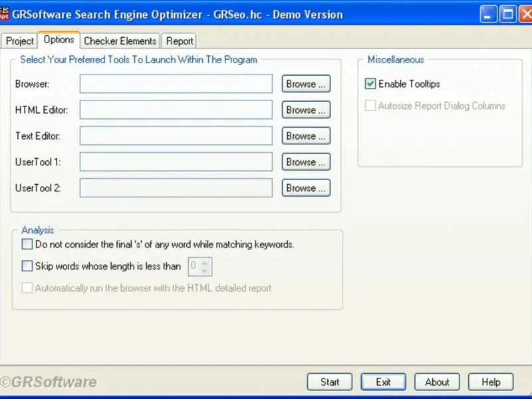Click the Start button
The width and height of the screenshot is (532, 399).
coord(330,382)
